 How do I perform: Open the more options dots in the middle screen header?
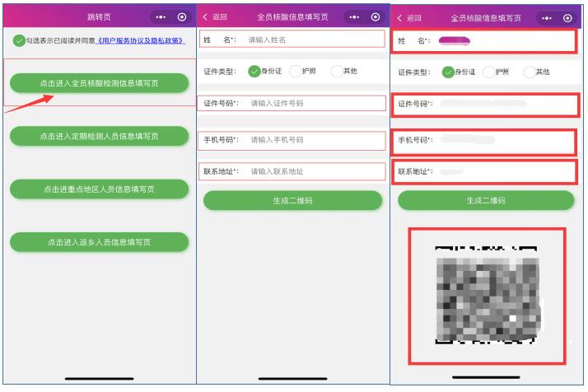[x=354, y=16]
